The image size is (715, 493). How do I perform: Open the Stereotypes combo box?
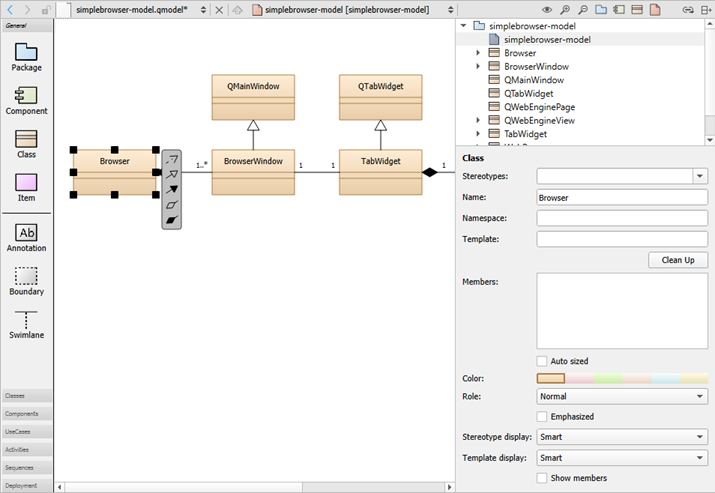pos(622,176)
